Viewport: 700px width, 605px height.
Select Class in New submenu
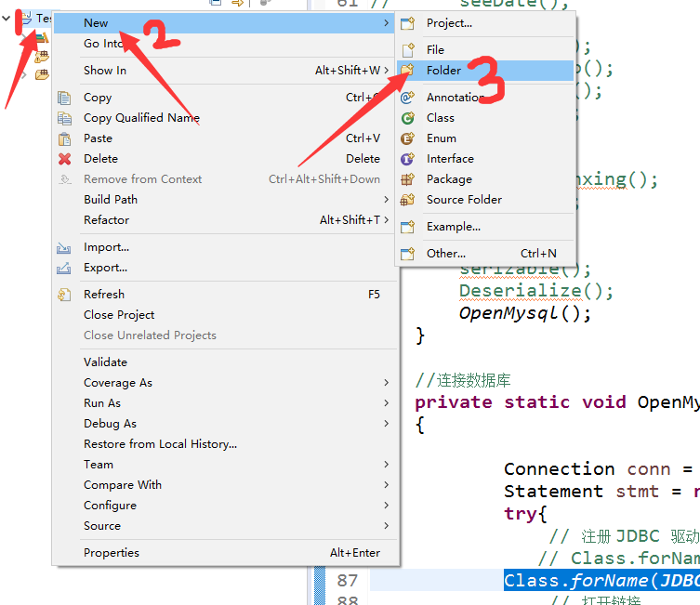point(485,118)
